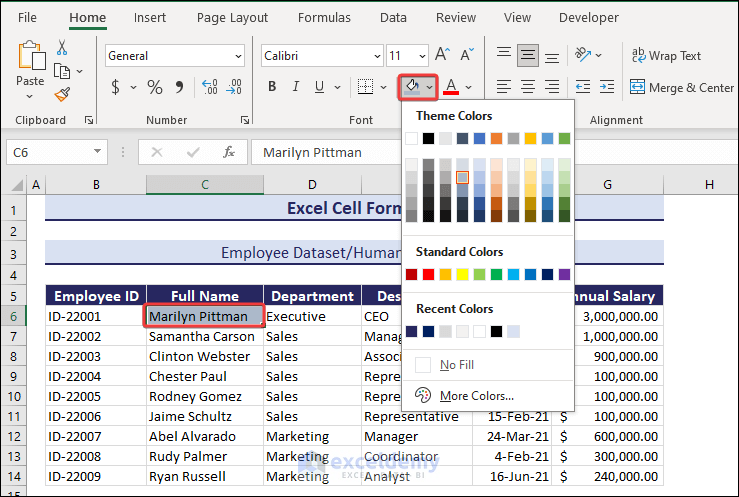
Task: Apply Percent Style number format
Action: tap(155, 87)
